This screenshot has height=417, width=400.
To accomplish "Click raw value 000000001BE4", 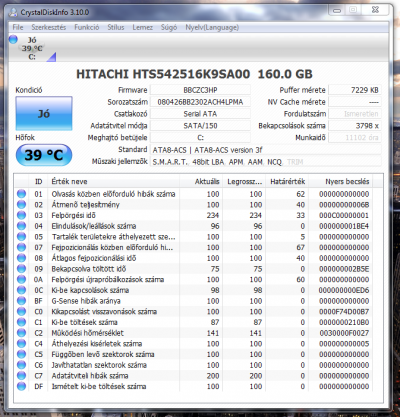I will click(344, 226).
